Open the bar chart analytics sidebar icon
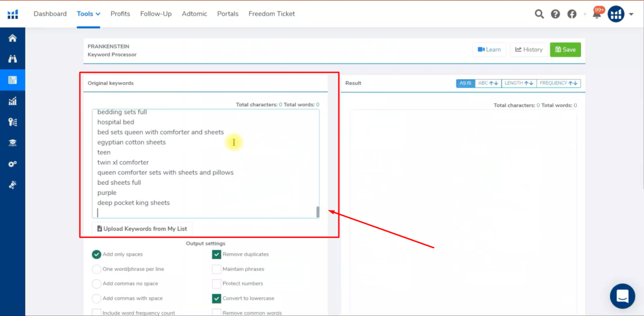The image size is (644, 316). coord(13,101)
